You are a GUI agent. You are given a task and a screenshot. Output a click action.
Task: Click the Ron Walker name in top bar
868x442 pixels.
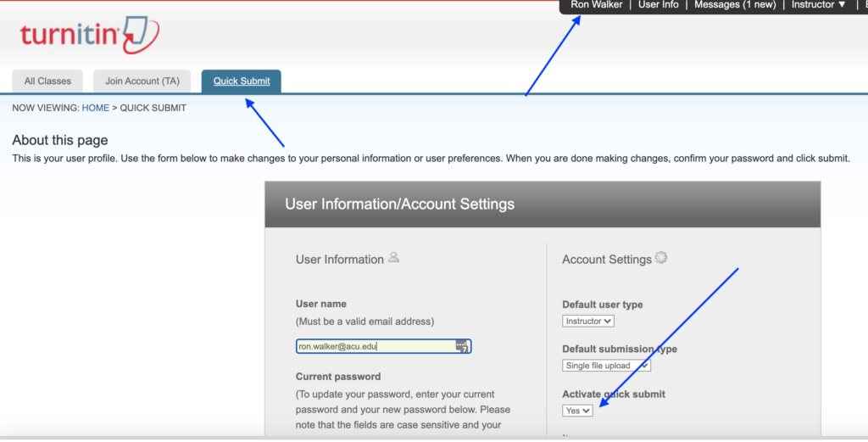(597, 5)
